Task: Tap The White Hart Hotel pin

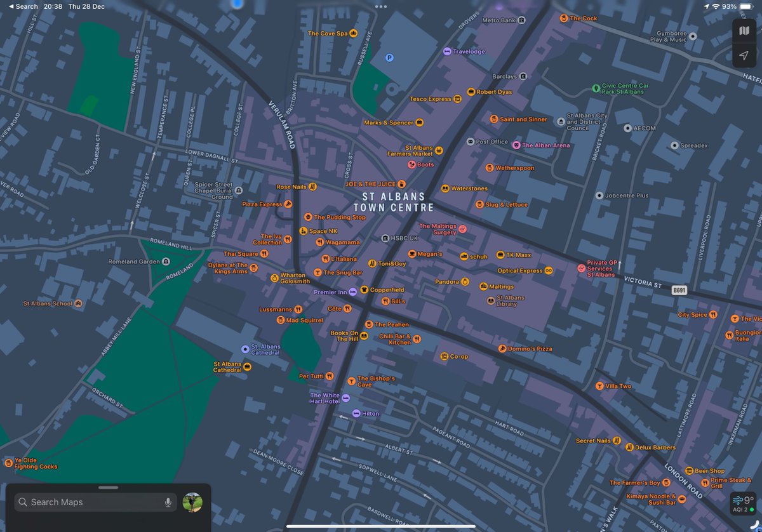Action: click(x=345, y=398)
